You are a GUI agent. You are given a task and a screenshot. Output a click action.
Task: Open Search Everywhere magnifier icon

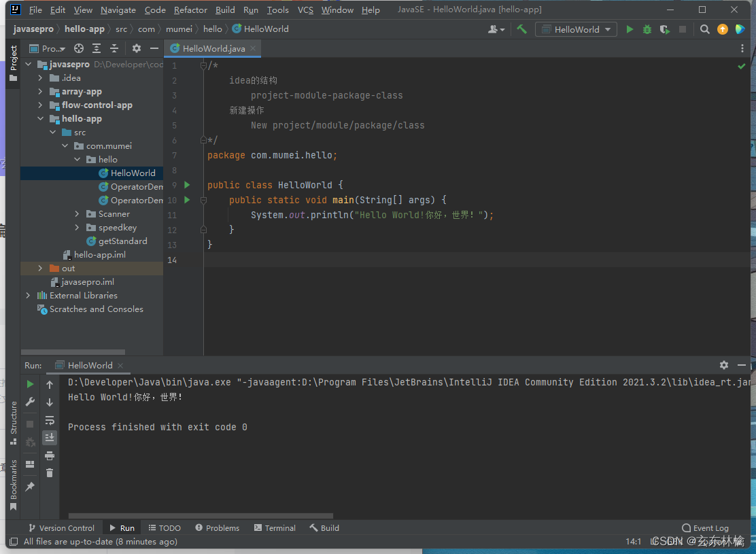(705, 29)
